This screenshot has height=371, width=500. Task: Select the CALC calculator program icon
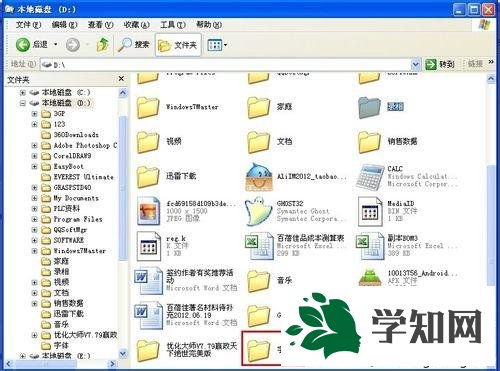(369, 177)
